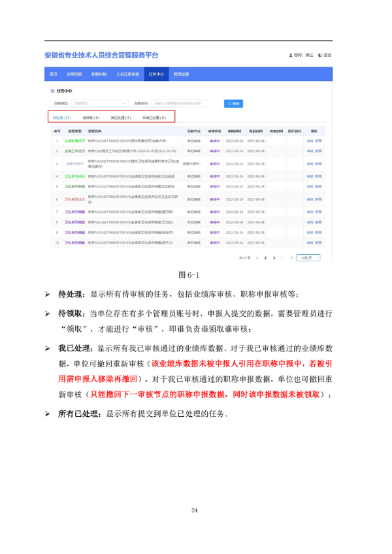Open 管理设置 in the navigation bar
The height and width of the screenshot is (554, 392).
(181, 74)
